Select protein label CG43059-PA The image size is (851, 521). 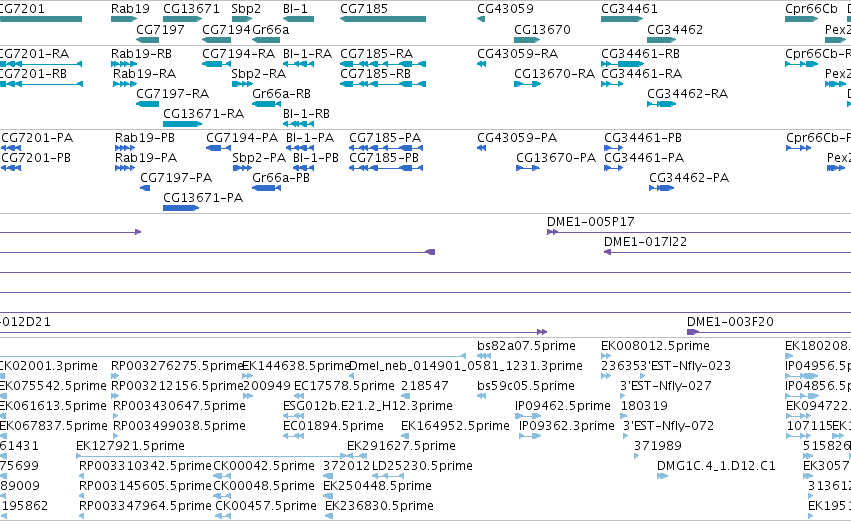coord(517,138)
